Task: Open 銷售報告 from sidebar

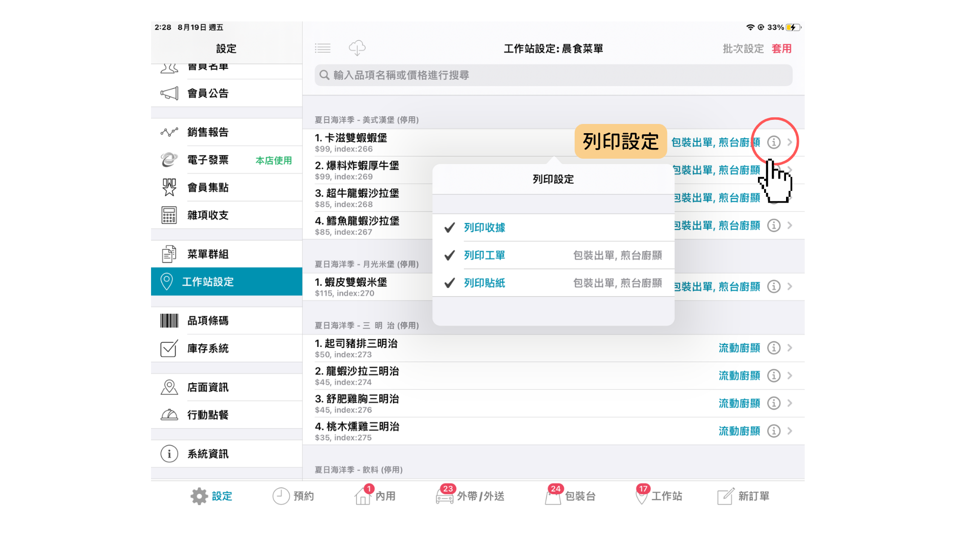Action: [227, 132]
